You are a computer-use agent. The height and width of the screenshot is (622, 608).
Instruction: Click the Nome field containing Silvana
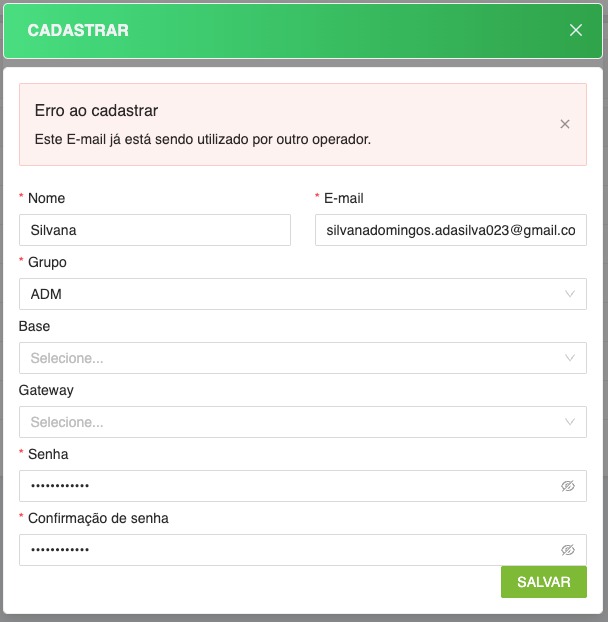click(155, 230)
